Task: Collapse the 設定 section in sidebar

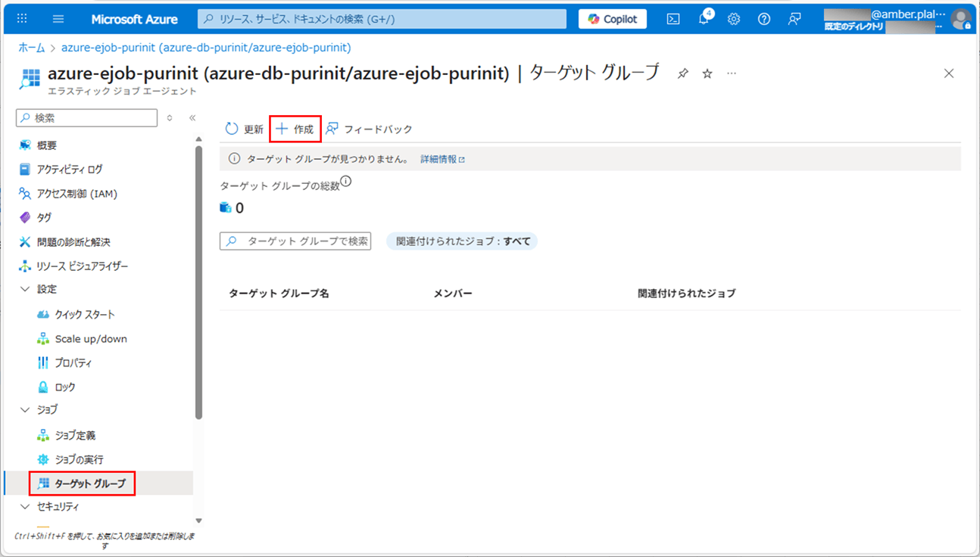Action: point(25,289)
